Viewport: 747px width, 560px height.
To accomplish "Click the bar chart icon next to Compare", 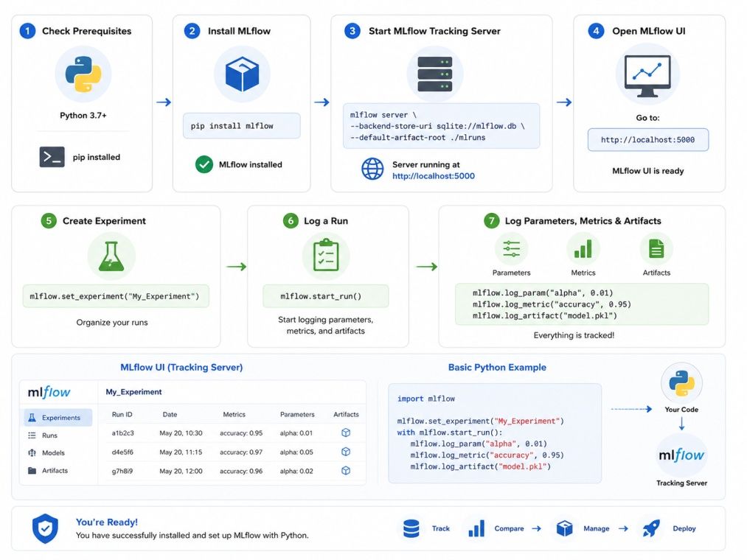I will [x=476, y=528].
